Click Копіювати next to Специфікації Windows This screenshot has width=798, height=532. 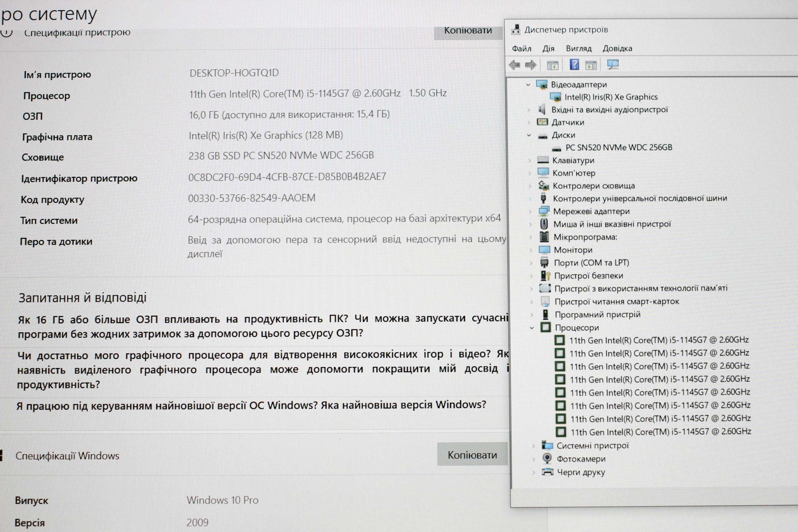(x=472, y=454)
